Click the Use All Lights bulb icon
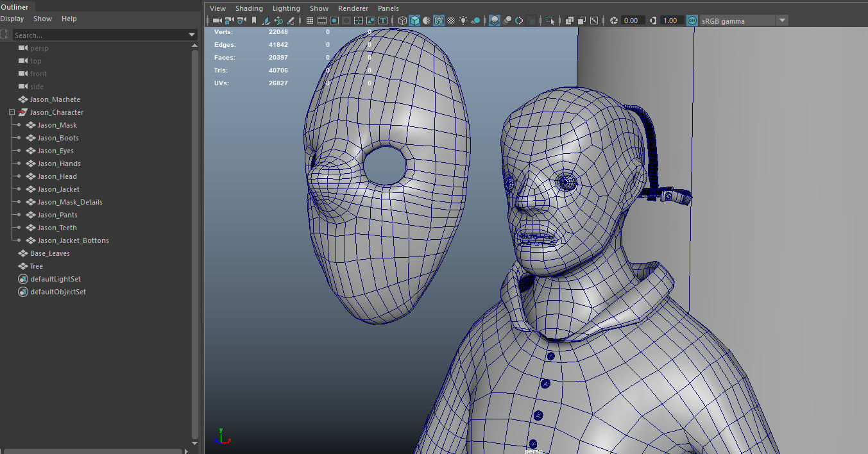The height and width of the screenshot is (454, 868). pos(463,21)
